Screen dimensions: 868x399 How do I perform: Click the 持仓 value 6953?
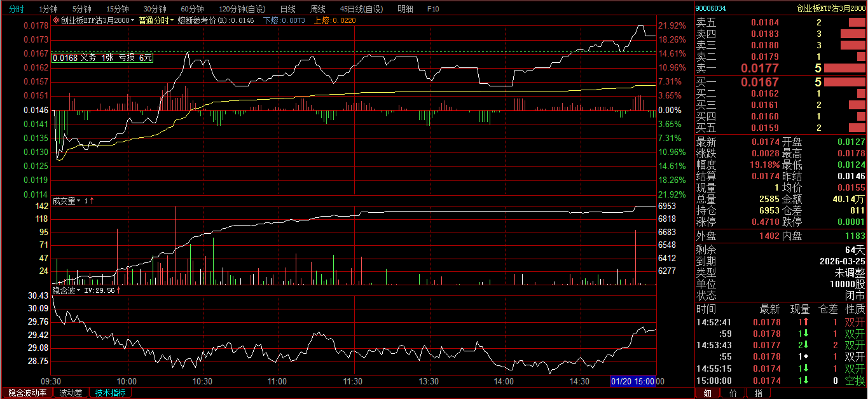[769, 210]
